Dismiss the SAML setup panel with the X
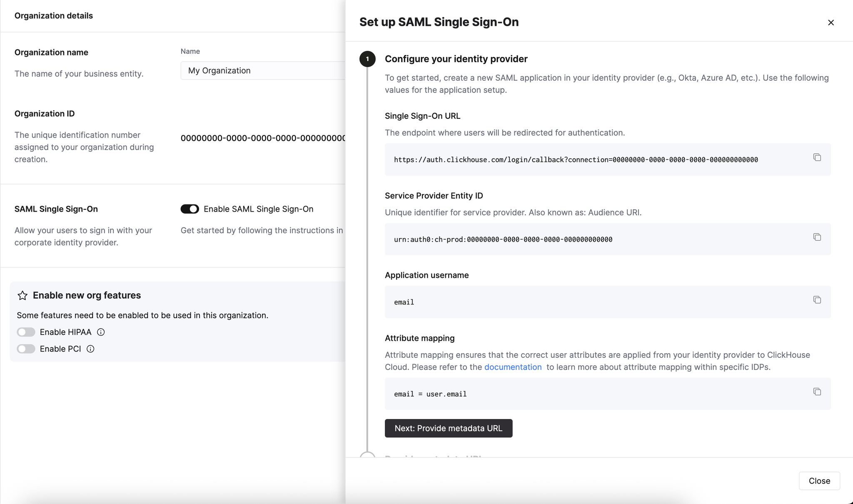Image resolution: width=853 pixels, height=504 pixels. 831,22
